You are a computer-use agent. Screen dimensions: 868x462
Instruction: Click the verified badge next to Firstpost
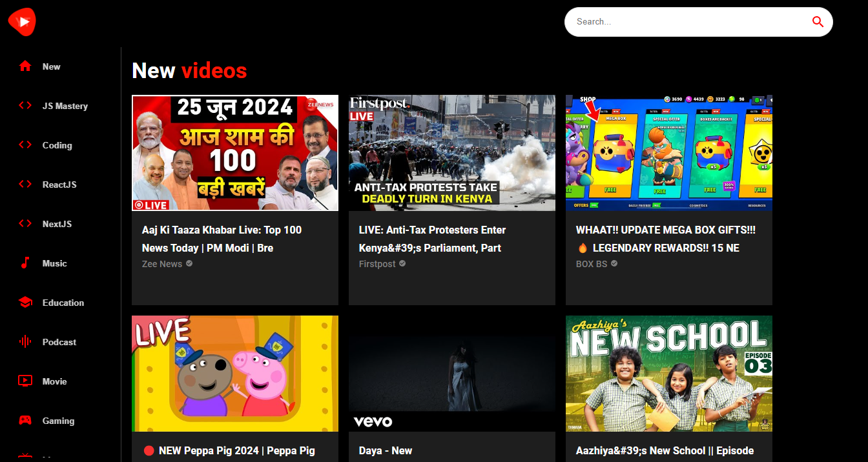(402, 264)
